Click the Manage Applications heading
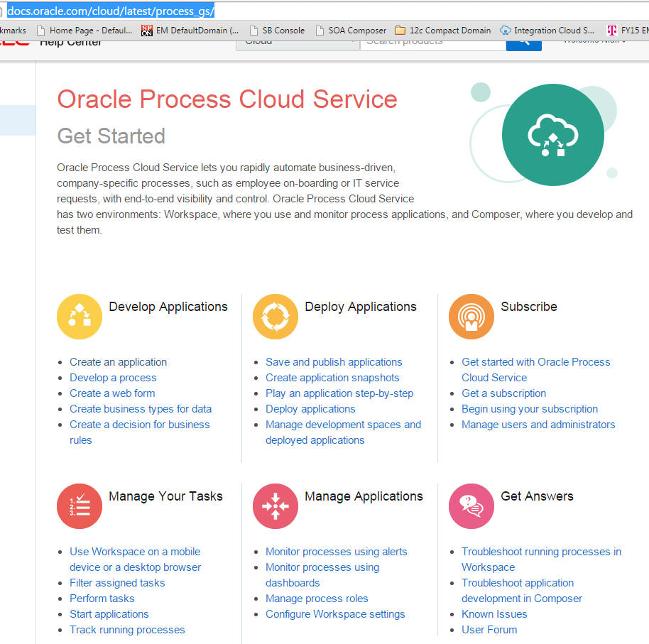Screen dimensions: 649x644 (x=364, y=496)
